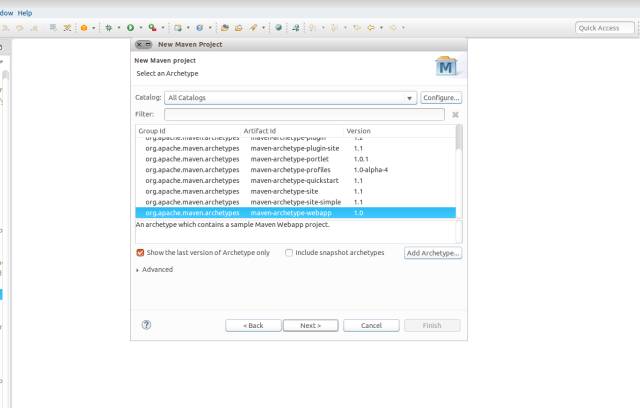
Task: Click the Configure... button
Action: (x=441, y=98)
